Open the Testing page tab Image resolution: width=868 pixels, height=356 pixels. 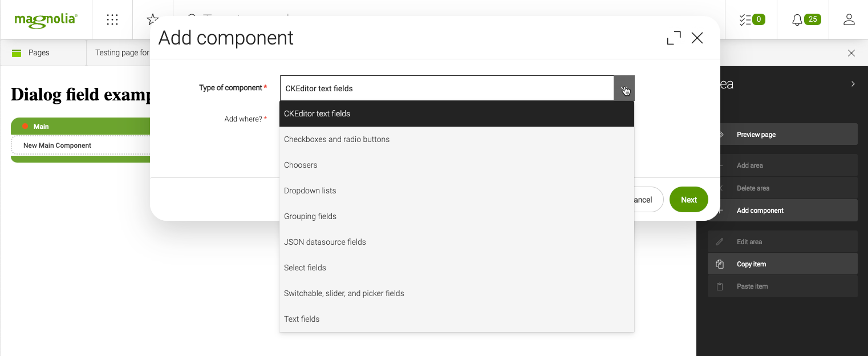(x=119, y=53)
